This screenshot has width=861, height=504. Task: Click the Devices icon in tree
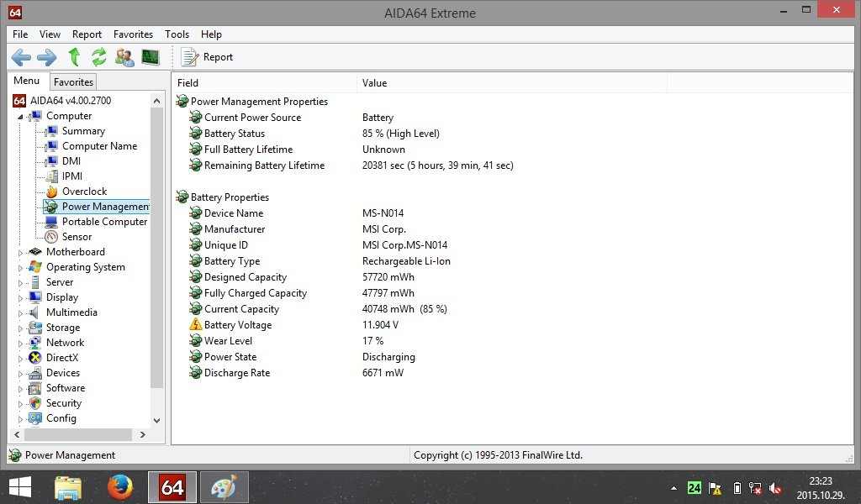[35, 373]
